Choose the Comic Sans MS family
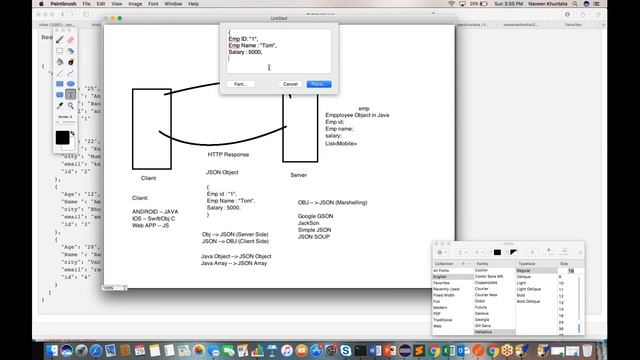 coord(489,276)
